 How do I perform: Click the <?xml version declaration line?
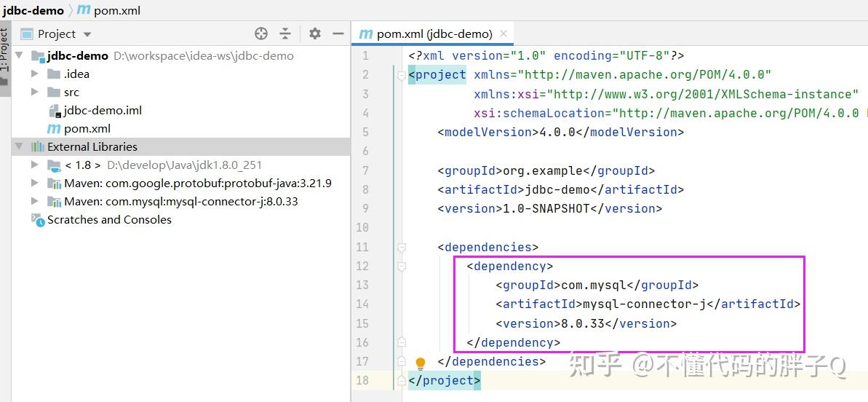pos(546,55)
